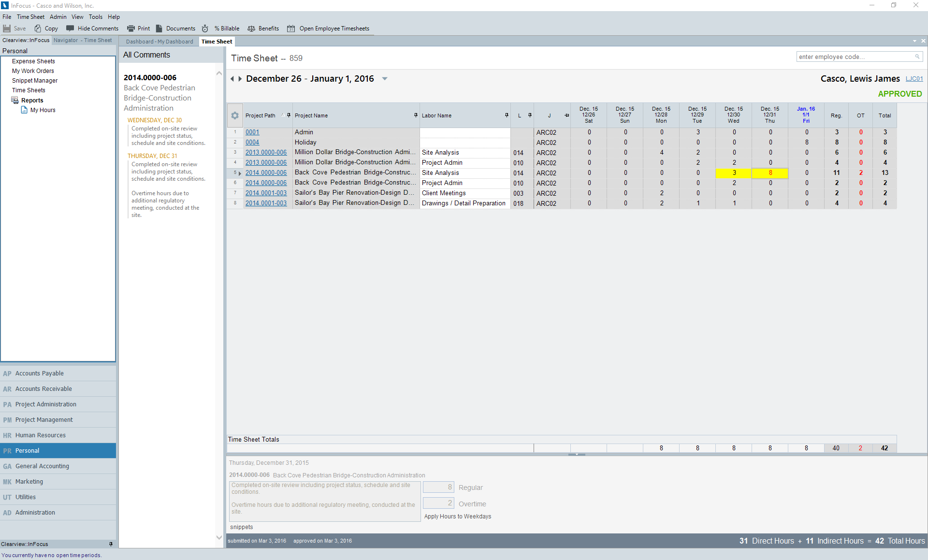
Task: Go to previous week with left arrow
Action: pyautogui.click(x=232, y=79)
